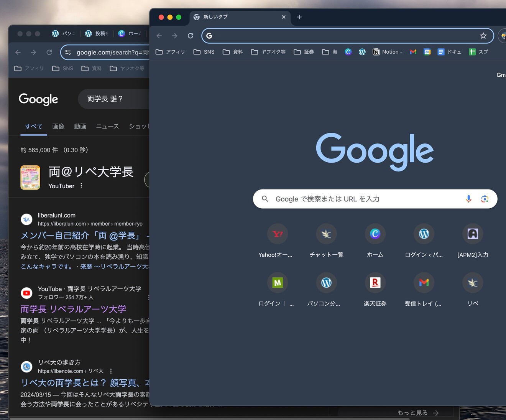
Task: Select the すべて search tab
Action: click(x=34, y=127)
